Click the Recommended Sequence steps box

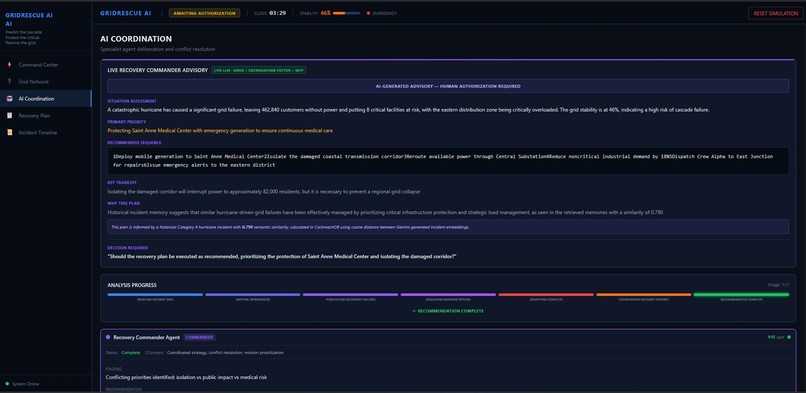tap(448, 161)
